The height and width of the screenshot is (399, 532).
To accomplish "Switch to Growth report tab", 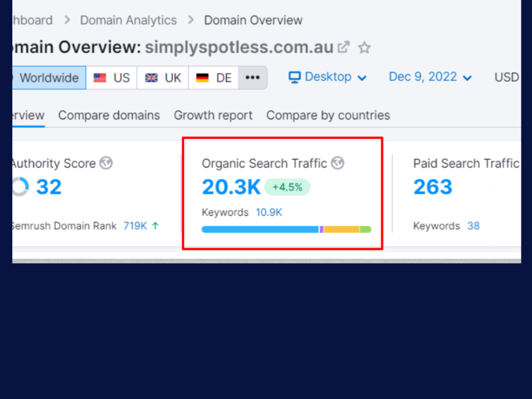I will (x=213, y=115).
